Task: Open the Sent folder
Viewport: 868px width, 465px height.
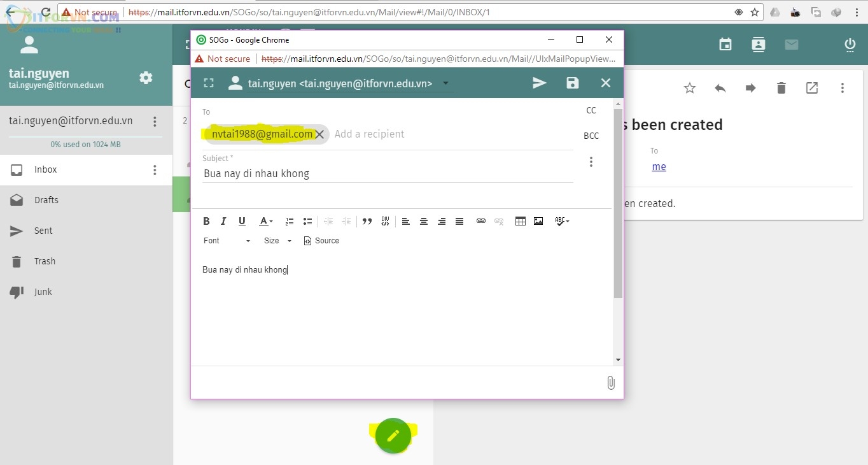Action: [x=43, y=231]
